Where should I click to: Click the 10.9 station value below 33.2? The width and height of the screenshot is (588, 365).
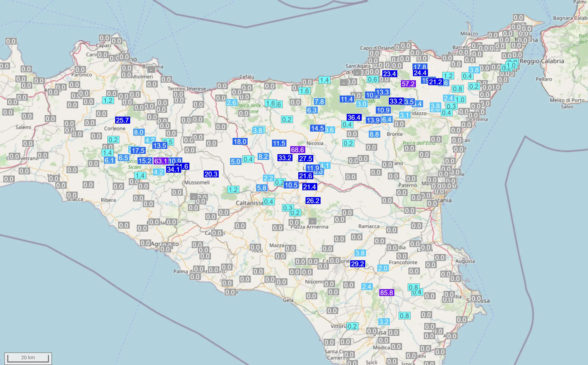pyautogui.click(x=383, y=110)
